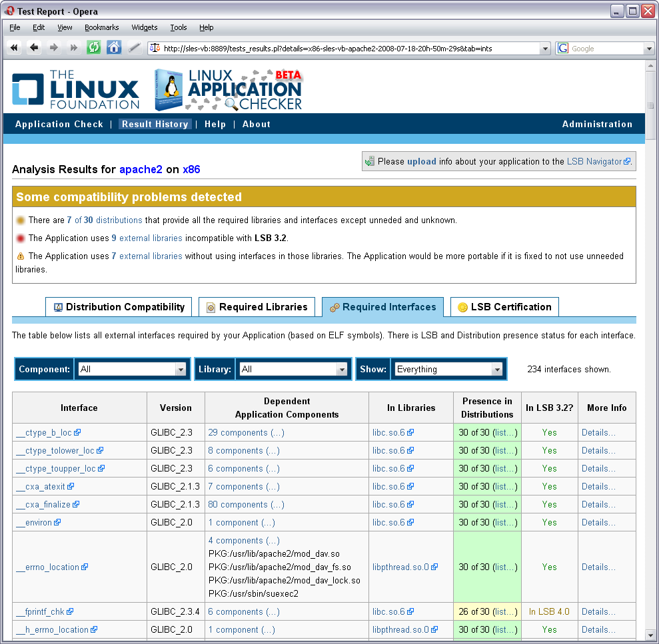Click the Linux Application Checker logo
Image resolution: width=659 pixels, height=644 pixels.
(229, 89)
